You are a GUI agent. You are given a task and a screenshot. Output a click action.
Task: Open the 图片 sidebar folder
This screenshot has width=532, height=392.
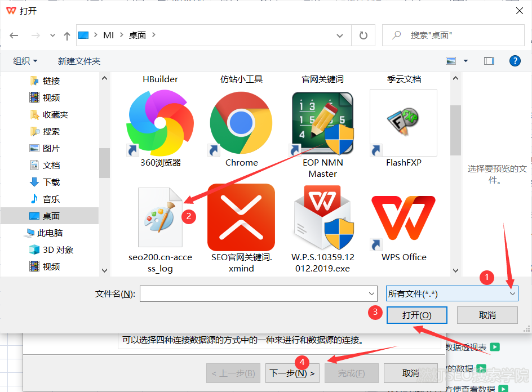point(45,148)
